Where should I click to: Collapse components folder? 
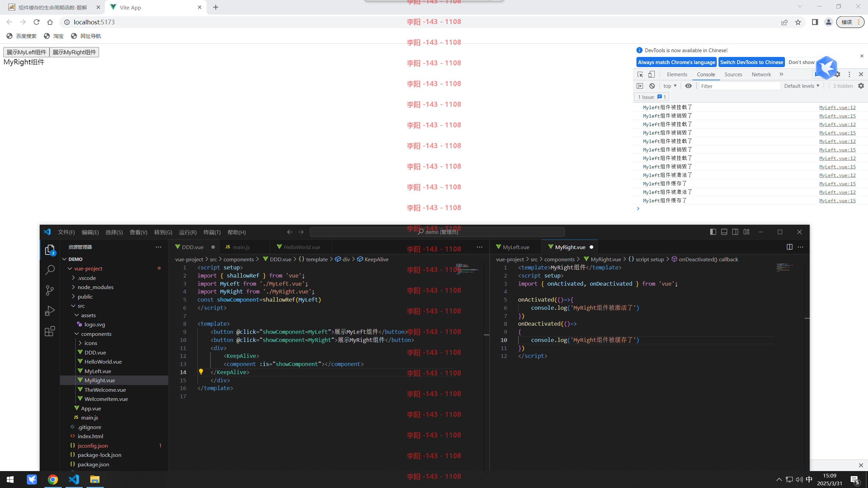coord(77,334)
